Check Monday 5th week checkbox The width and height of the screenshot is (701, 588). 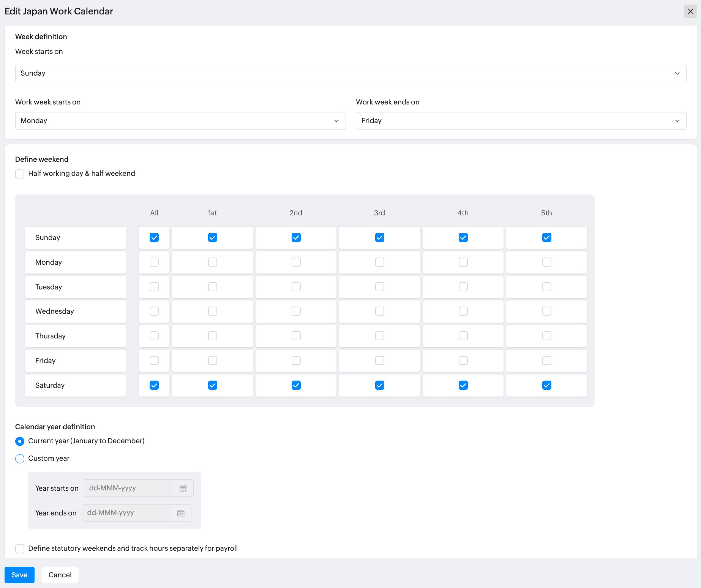[x=547, y=262]
